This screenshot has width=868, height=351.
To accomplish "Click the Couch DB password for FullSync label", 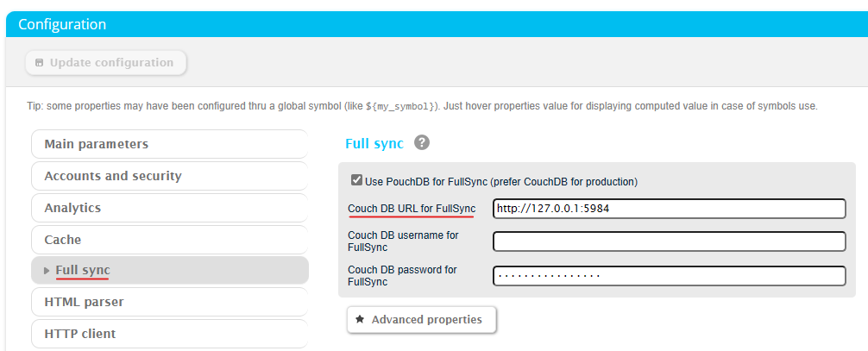I will (402, 276).
